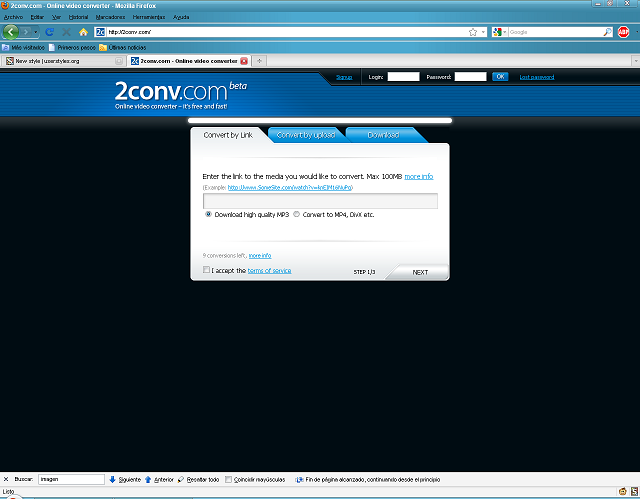640x499 pixels.
Task: Open the back/forward history dropdown arrow
Action: point(36,32)
